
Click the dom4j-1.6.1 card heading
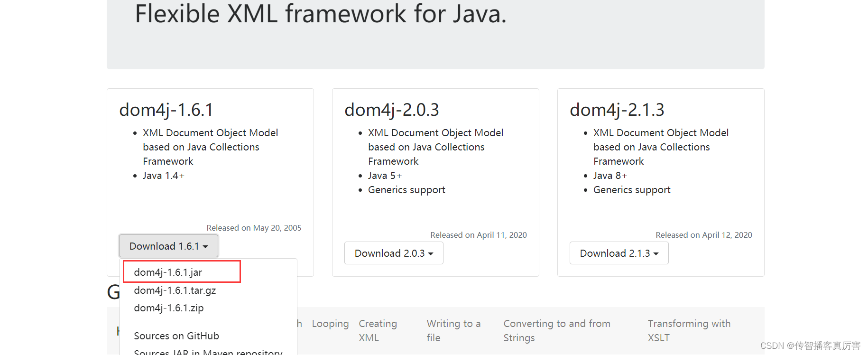pos(166,110)
